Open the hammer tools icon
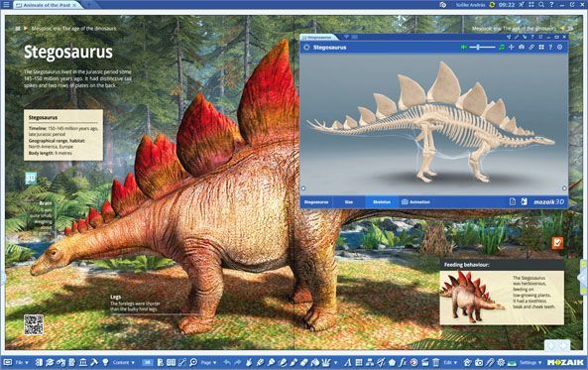 coord(94,362)
